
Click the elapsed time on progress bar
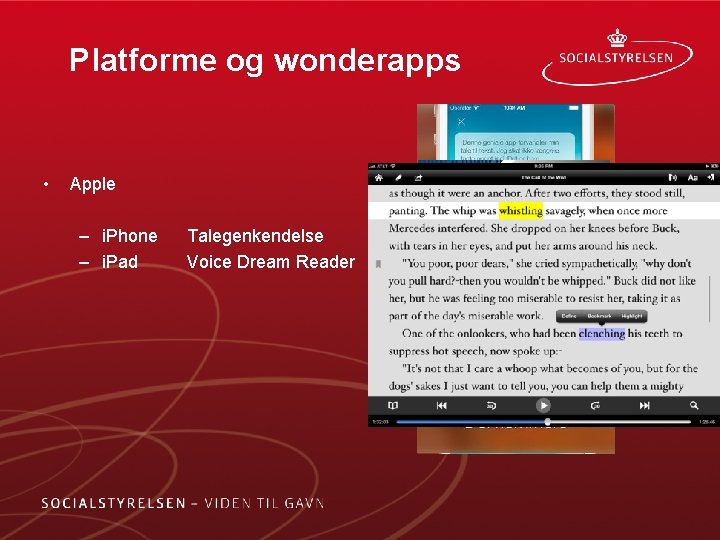[380, 422]
